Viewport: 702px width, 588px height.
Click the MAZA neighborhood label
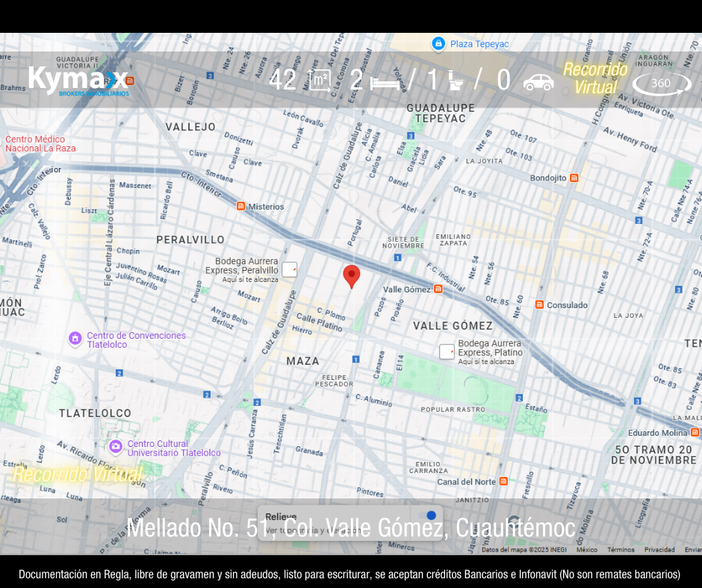pos(303,361)
